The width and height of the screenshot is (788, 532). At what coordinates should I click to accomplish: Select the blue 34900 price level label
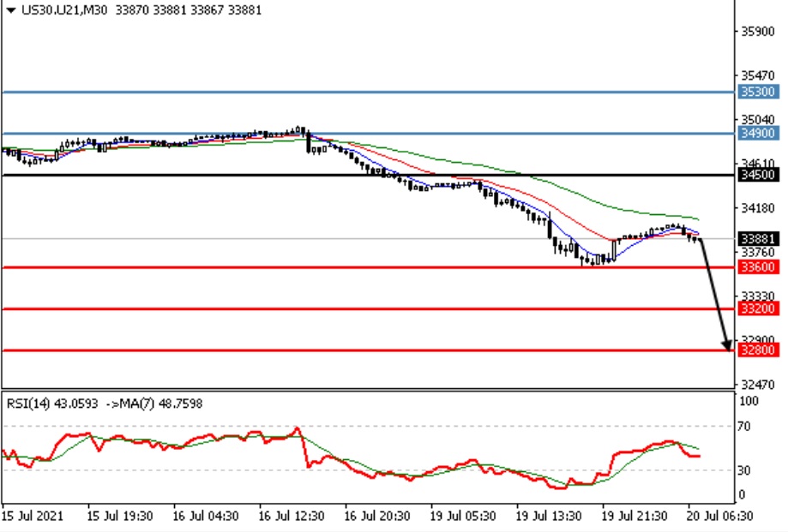(x=758, y=134)
